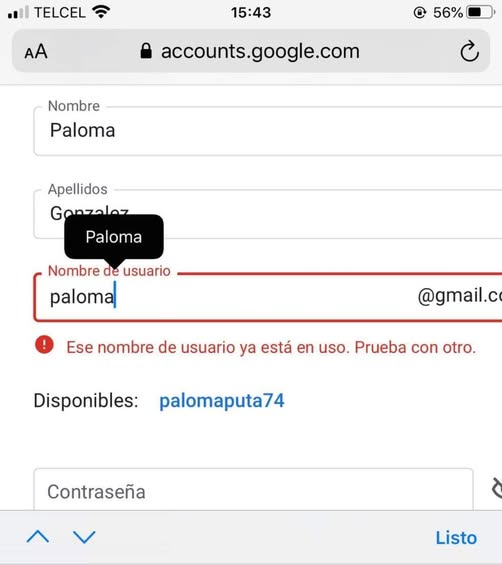This screenshot has height=565, width=502.
Task: Tap the down arrow to next field
Action: (84, 537)
